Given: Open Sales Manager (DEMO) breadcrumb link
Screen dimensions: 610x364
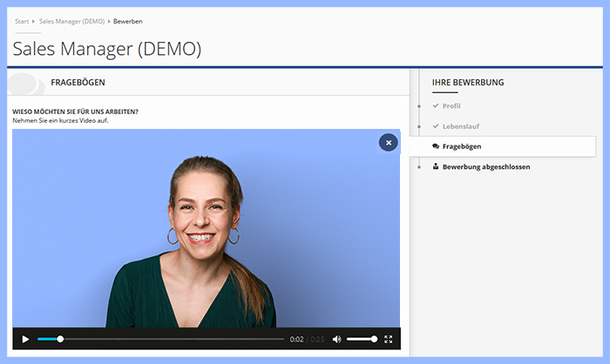Looking at the screenshot, I should tap(71, 21).
